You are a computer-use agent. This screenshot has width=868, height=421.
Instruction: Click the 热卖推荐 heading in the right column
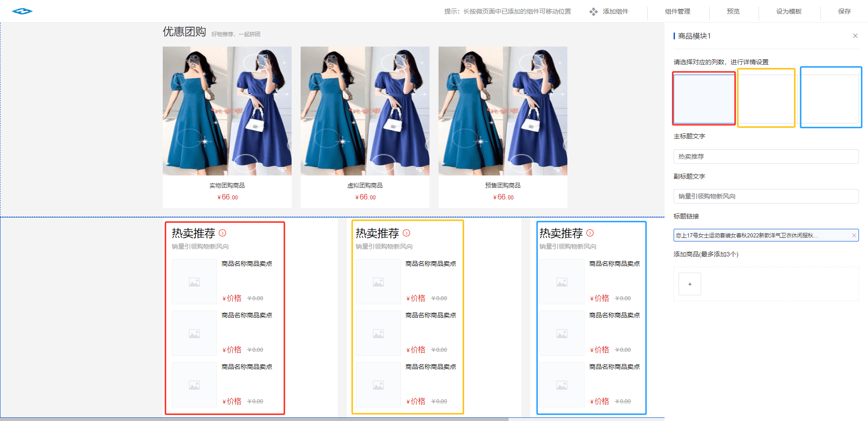point(561,233)
